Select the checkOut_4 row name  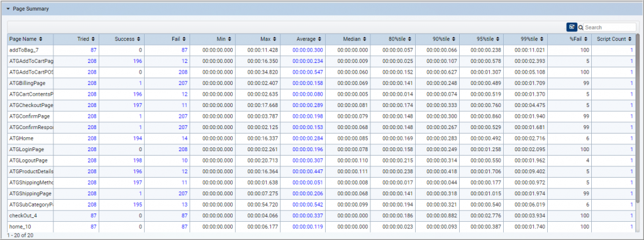pyautogui.click(x=20, y=215)
